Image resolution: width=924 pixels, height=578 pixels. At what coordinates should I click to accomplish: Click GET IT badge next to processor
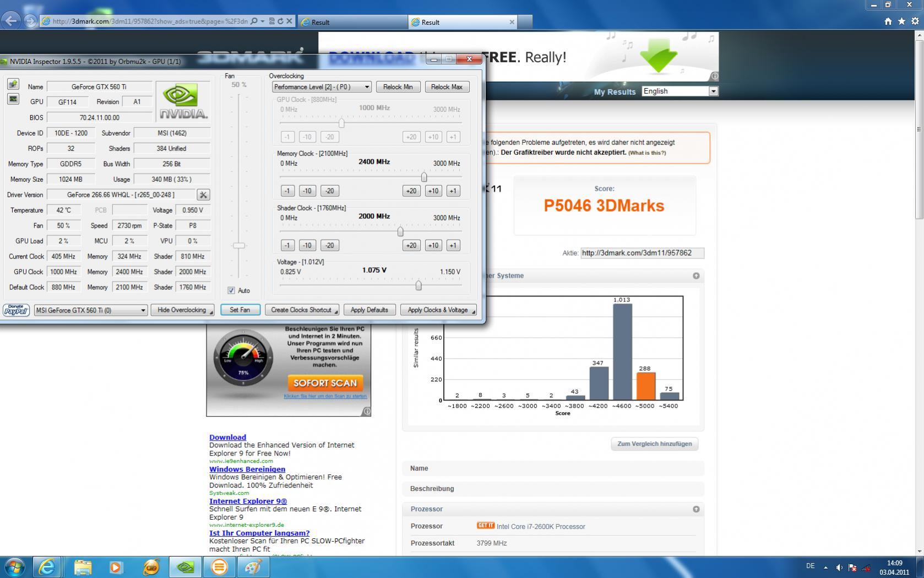pos(486,526)
